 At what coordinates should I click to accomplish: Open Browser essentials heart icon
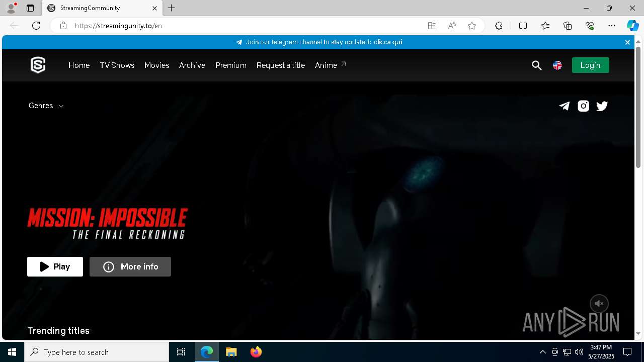click(590, 26)
